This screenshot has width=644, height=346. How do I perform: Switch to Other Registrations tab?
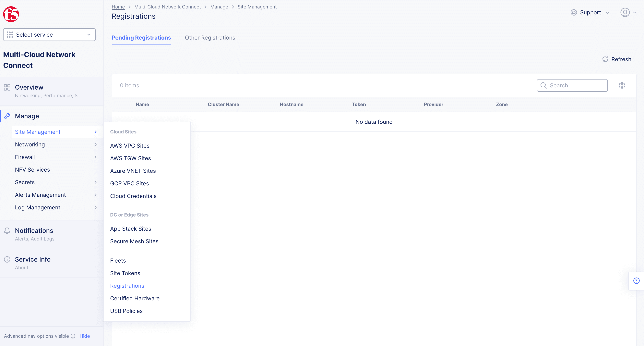coord(210,38)
